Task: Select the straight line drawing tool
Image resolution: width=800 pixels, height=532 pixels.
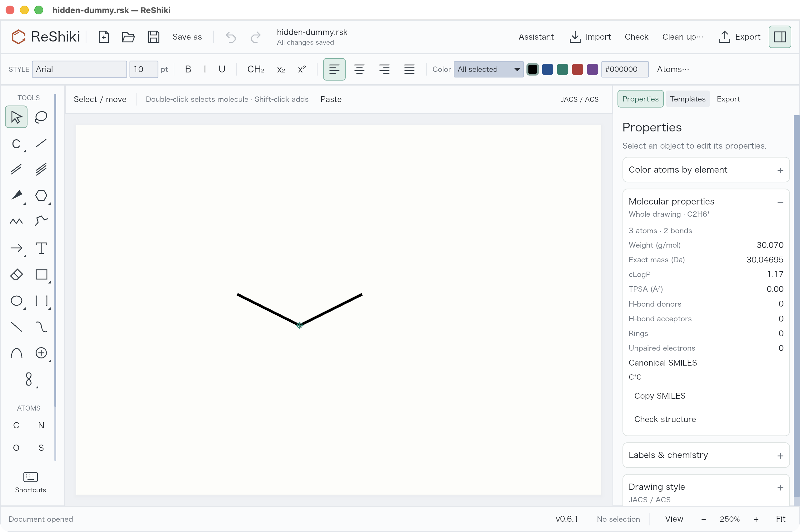Action: point(16,327)
